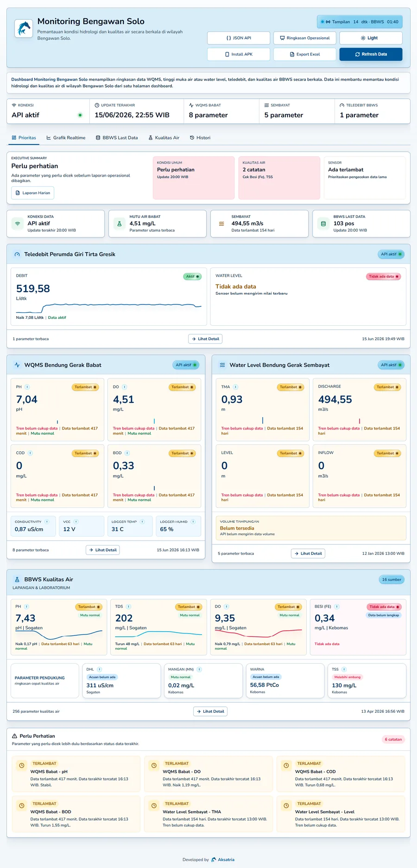The image size is (417, 868).
Task: Click the wifi icon in Koneksi Data card
Action: pos(18,223)
